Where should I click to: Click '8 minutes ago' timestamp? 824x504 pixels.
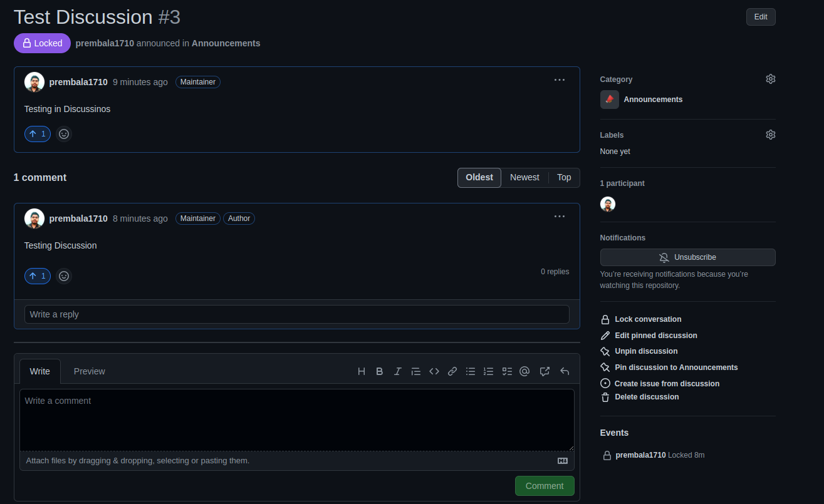(140, 219)
